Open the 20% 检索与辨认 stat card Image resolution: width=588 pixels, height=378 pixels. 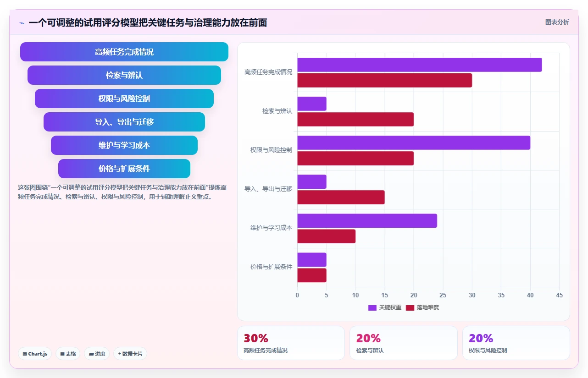pos(403,343)
